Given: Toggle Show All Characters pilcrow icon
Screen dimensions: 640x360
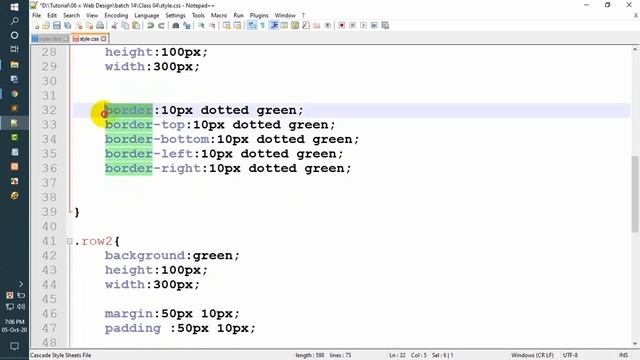Looking at the screenshot, I should pyautogui.click(x=262, y=25).
